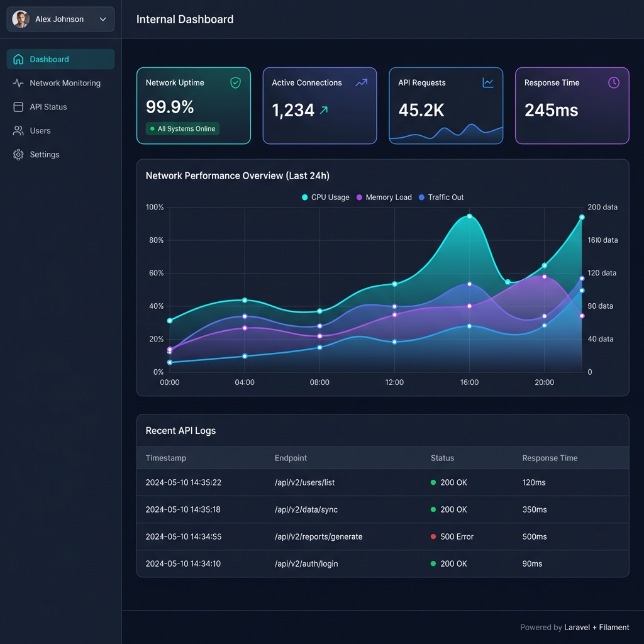
Task: Select the Dashboard entry in navigation menu
Action: tap(48, 58)
